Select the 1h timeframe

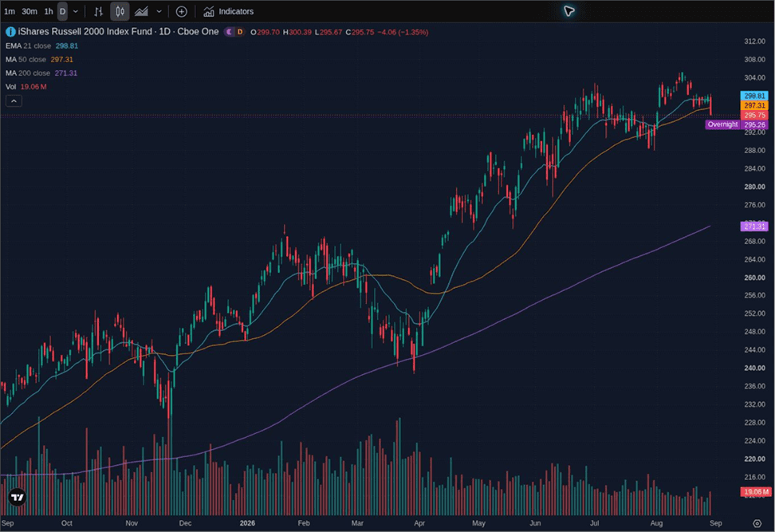click(x=49, y=11)
